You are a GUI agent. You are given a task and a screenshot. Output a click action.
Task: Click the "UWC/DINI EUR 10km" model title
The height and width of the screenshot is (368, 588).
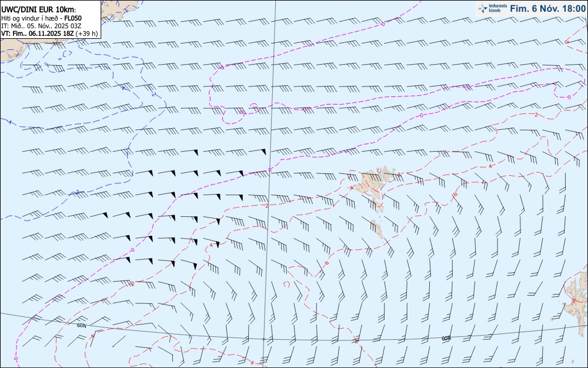[x=38, y=10]
